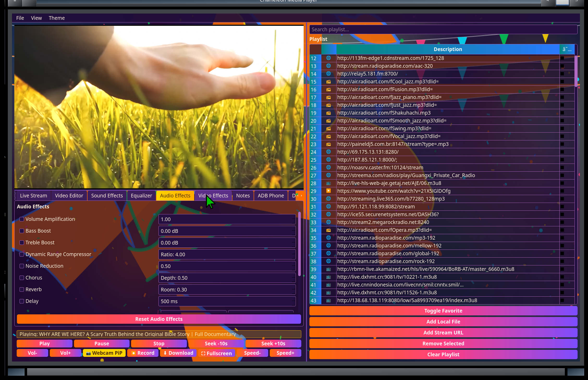Open the Notes tab
Image resolution: width=588 pixels, height=380 pixels.
pyautogui.click(x=243, y=196)
